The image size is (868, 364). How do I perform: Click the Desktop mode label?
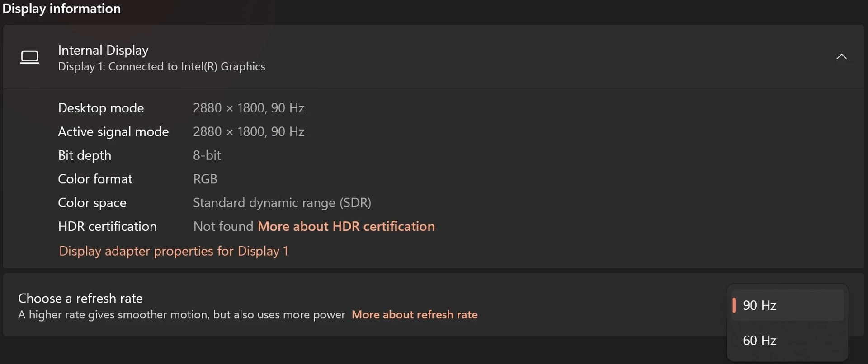pyautogui.click(x=101, y=108)
